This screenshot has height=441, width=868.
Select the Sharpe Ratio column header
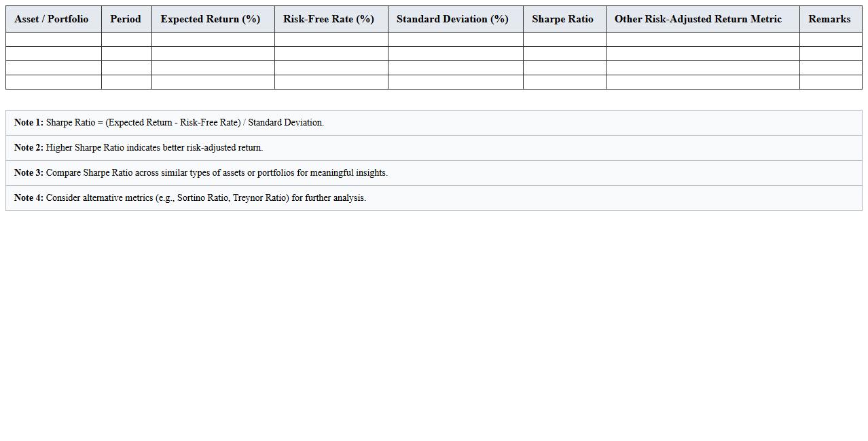coord(562,19)
